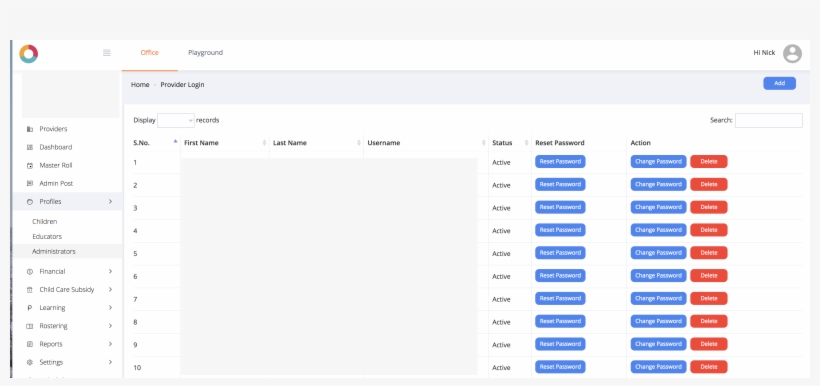Sort by Last Name column arrows
Image resolution: width=820 pixels, height=386 pixels.
(x=359, y=143)
